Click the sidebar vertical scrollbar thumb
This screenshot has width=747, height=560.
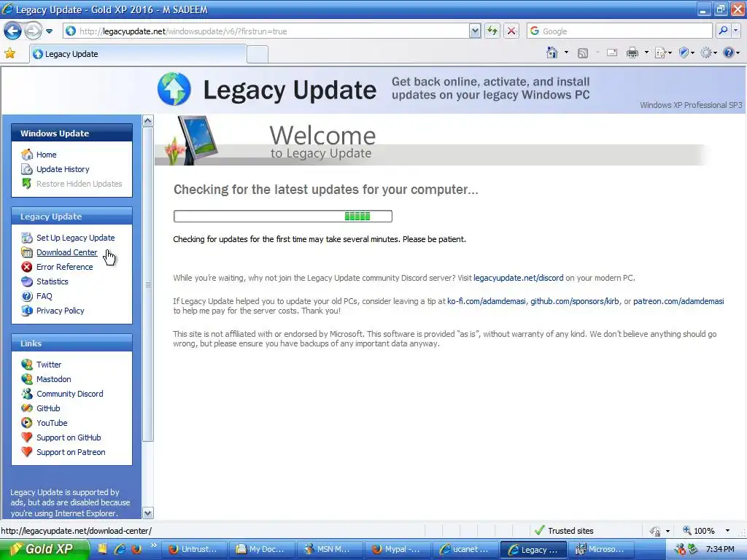pyautogui.click(x=148, y=284)
